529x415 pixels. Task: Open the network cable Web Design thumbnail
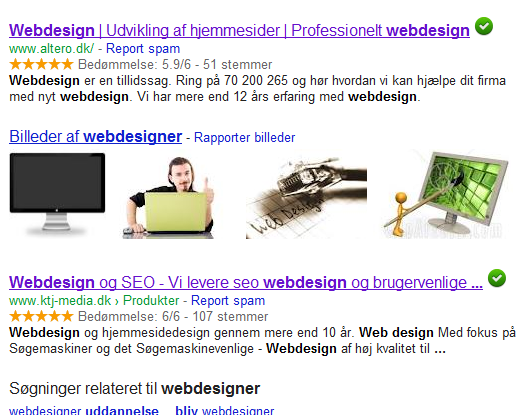pos(306,197)
